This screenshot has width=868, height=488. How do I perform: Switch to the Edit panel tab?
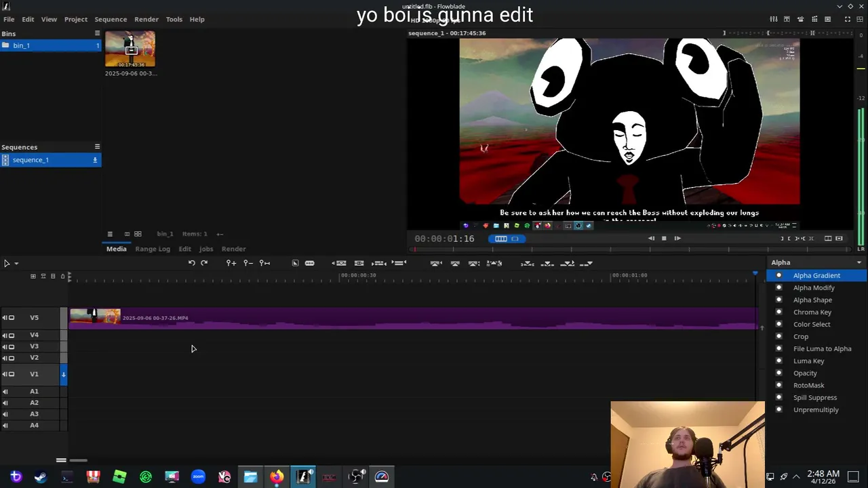point(184,249)
